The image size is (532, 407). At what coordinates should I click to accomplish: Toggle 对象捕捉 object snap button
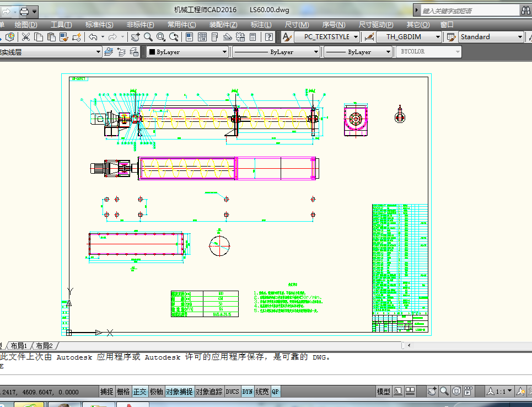[x=180, y=392]
